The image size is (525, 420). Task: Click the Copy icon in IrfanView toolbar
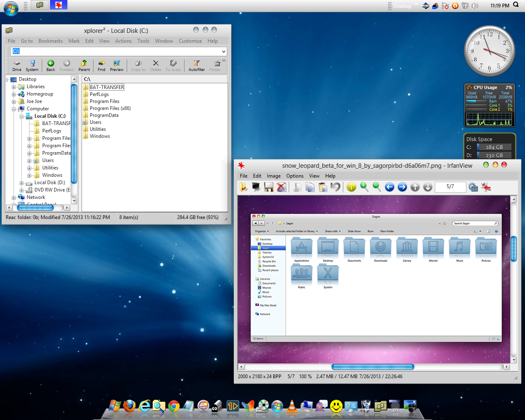(x=310, y=187)
